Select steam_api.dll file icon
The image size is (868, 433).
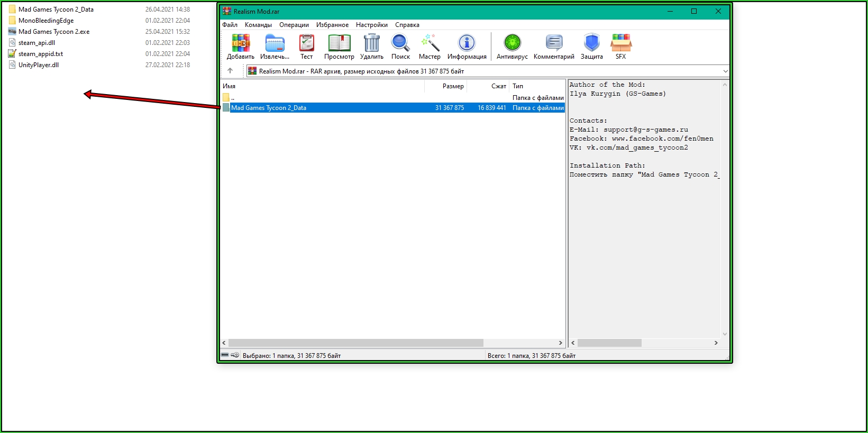[x=12, y=43]
